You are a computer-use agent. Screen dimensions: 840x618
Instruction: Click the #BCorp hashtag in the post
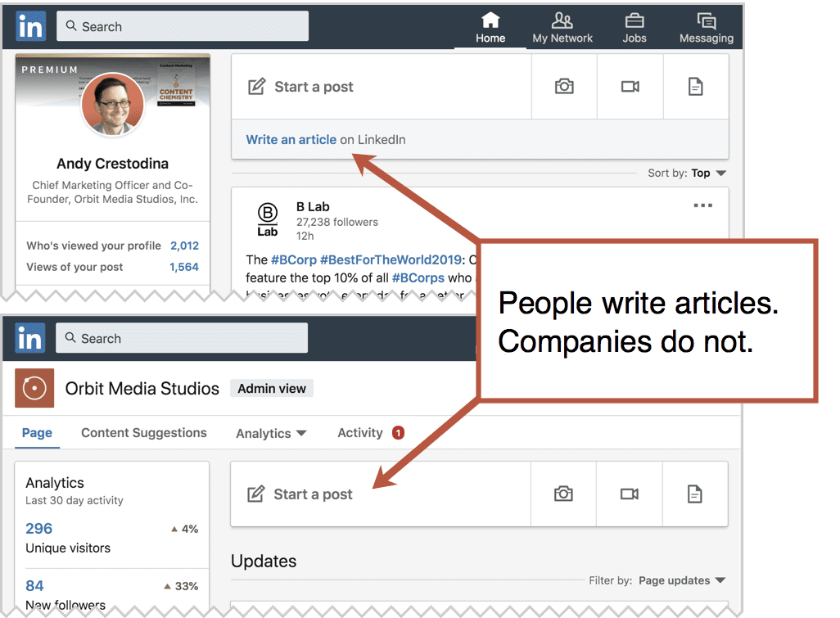(x=294, y=259)
